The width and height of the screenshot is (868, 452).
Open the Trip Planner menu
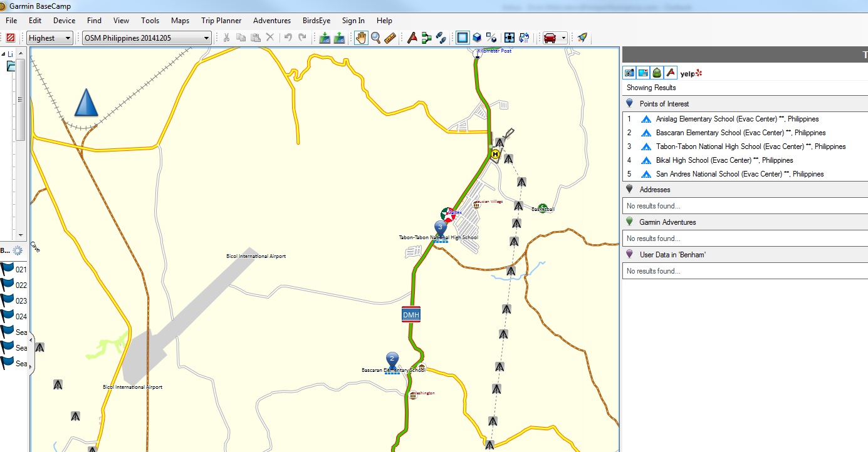click(221, 21)
